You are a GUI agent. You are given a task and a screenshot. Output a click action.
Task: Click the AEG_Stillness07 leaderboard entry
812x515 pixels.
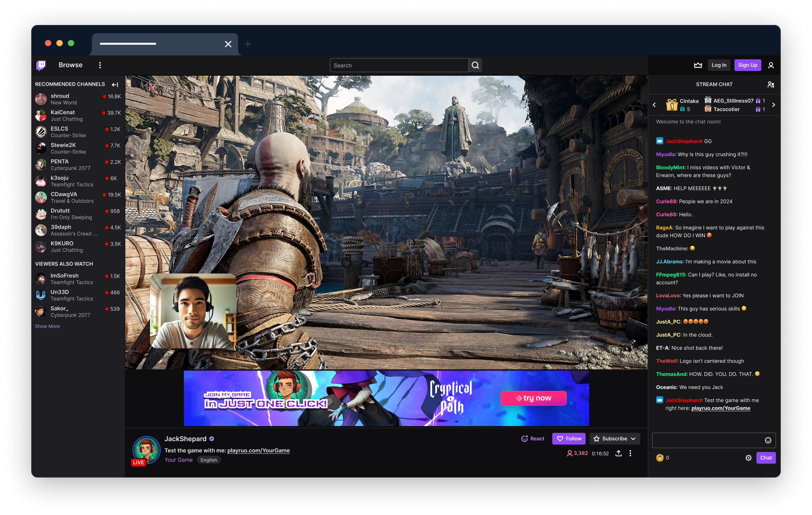coord(734,101)
